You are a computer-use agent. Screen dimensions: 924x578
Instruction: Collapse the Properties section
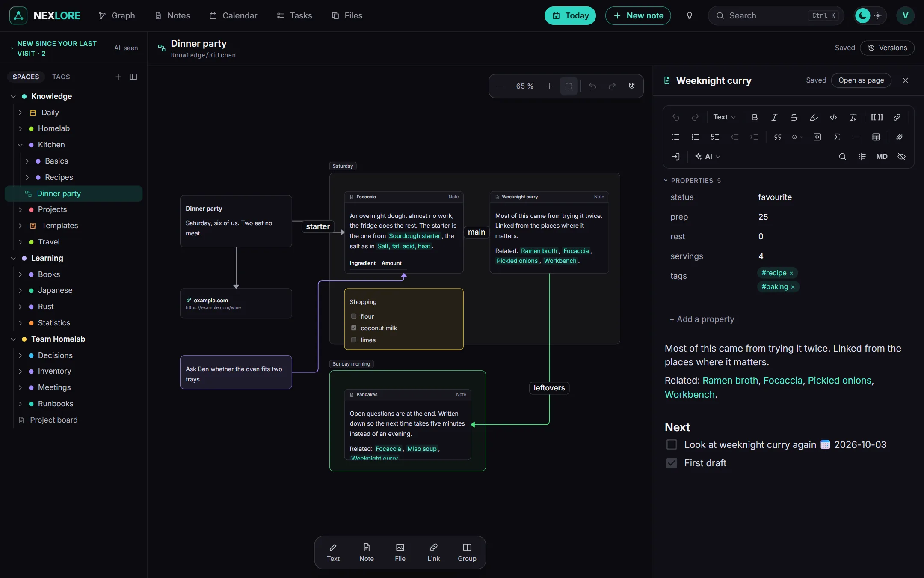click(x=692, y=181)
